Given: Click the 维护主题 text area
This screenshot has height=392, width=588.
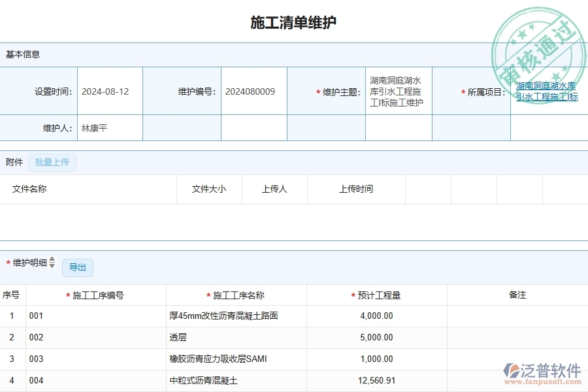Looking at the screenshot, I should [x=398, y=91].
